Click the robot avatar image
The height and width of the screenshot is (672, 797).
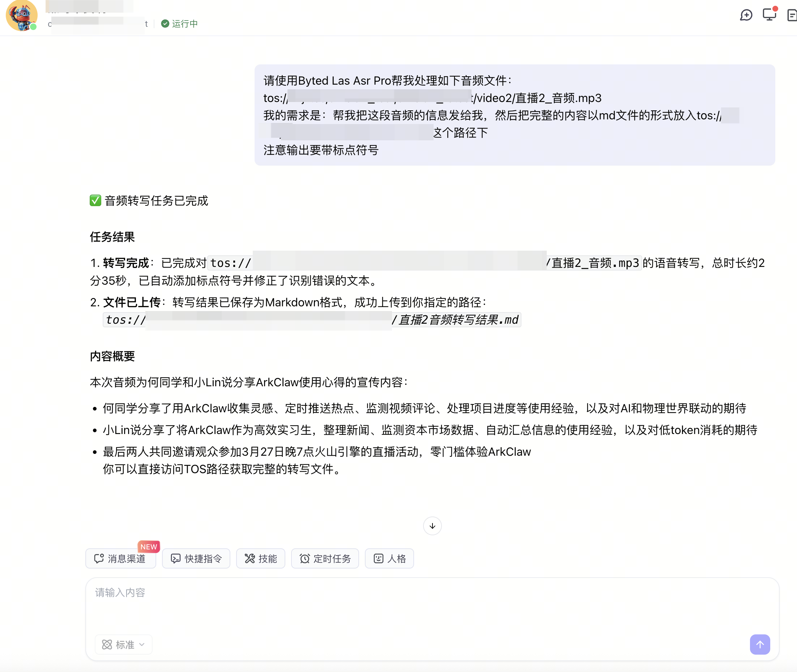coord(22,16)
